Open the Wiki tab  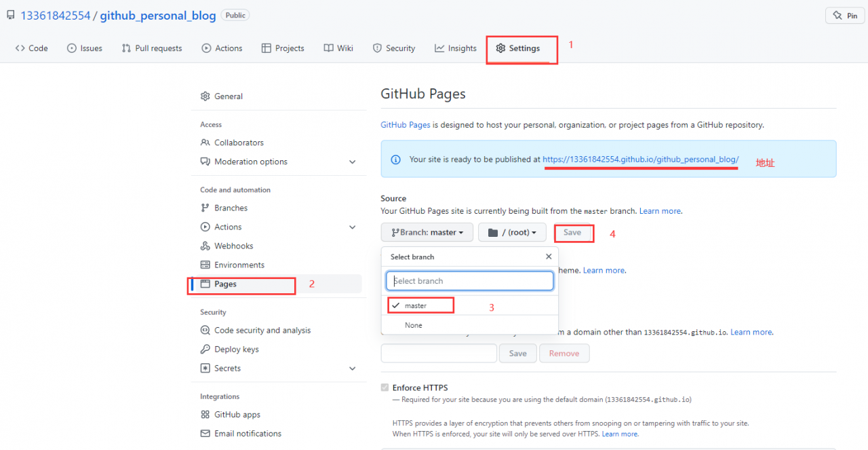(x=338, y=48)
